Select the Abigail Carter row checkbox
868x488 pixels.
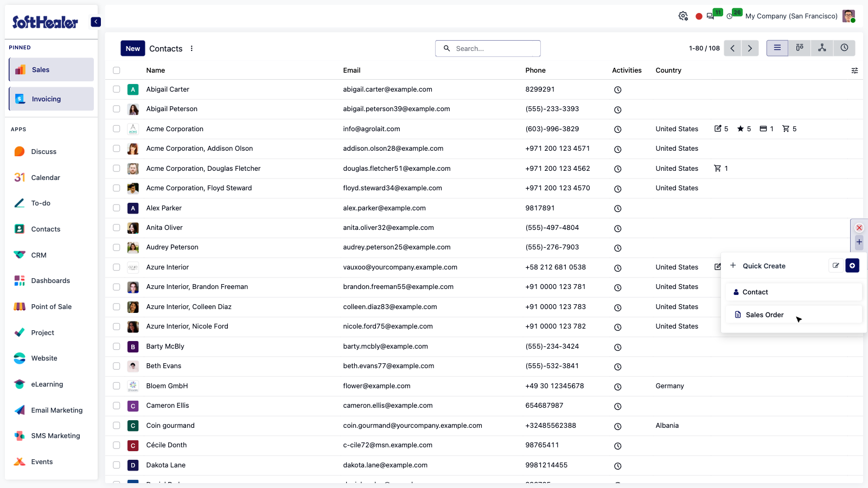click(117, 89)
